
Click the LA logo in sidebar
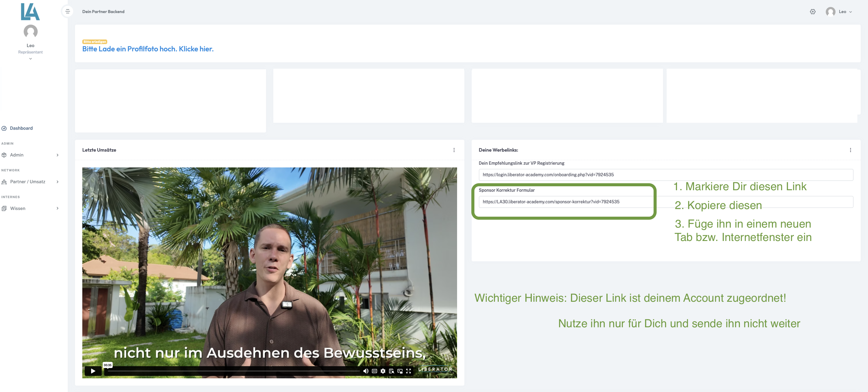pos(30,12)
